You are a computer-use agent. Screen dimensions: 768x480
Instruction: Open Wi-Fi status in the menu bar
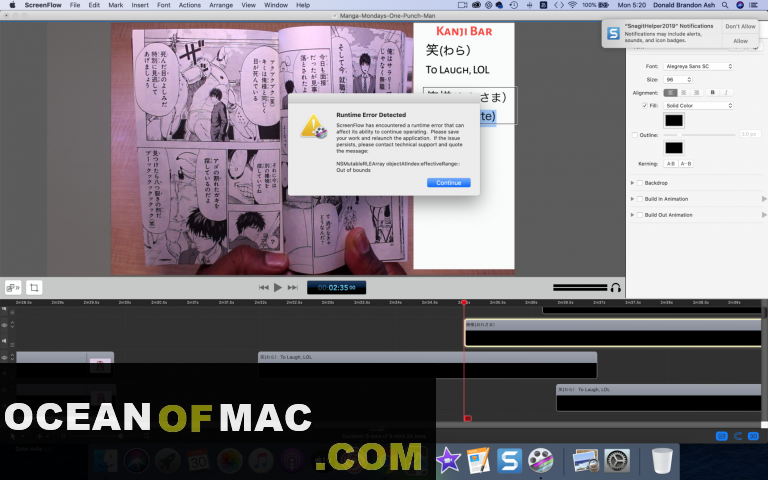[573, 5]
